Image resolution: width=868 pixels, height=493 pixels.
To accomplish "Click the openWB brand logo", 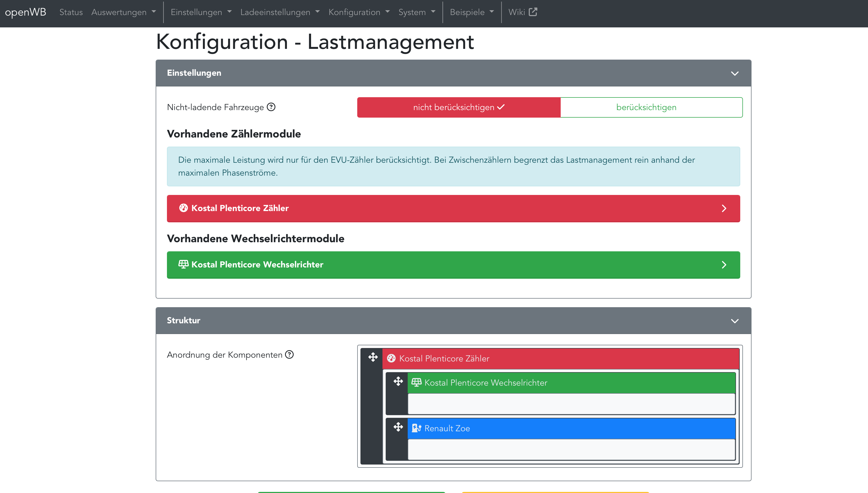I will coord(25,12).
